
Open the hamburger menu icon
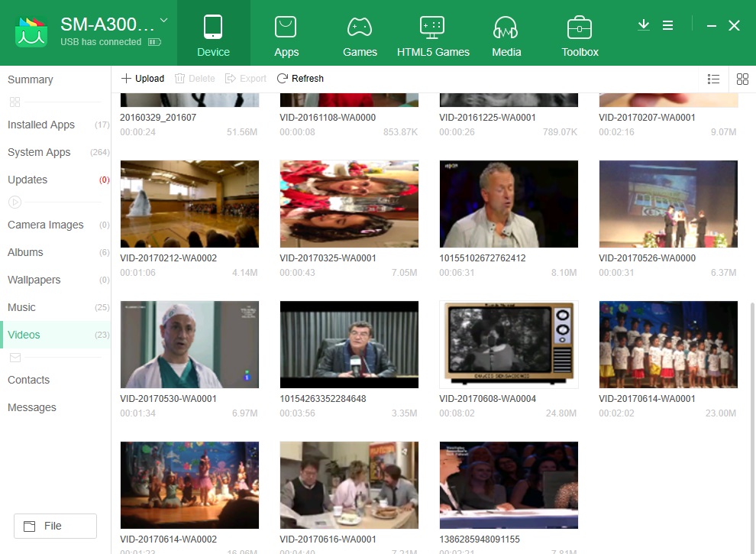pos(667,25)
